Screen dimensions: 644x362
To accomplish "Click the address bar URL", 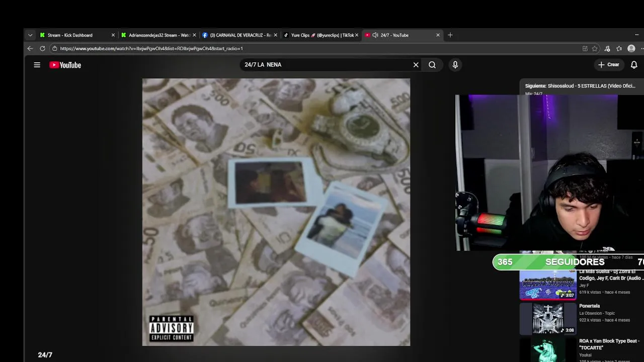I will (151, 49).
